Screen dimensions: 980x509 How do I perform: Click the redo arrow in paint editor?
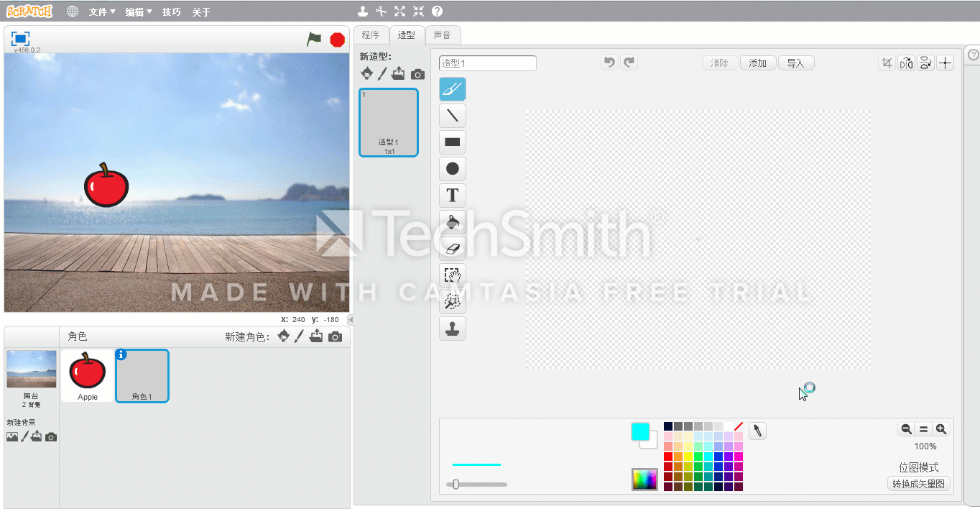point(629,63)
